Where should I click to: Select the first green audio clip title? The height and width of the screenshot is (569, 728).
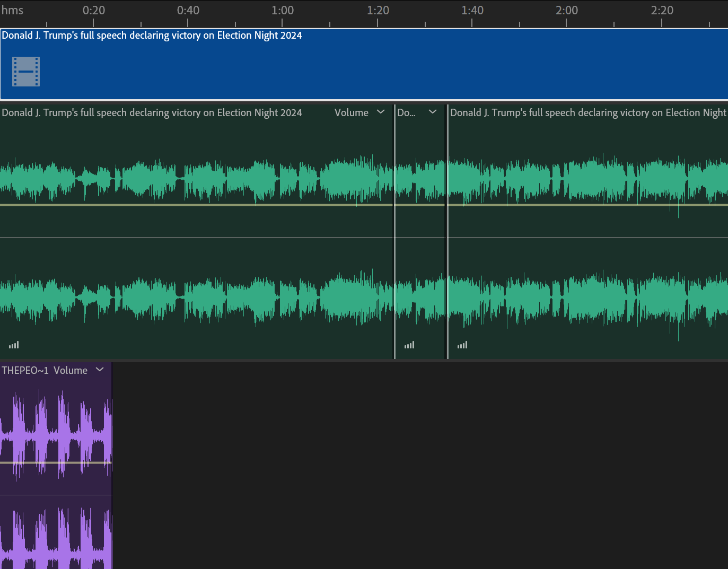pyautogui.click(x=152, y=113)
